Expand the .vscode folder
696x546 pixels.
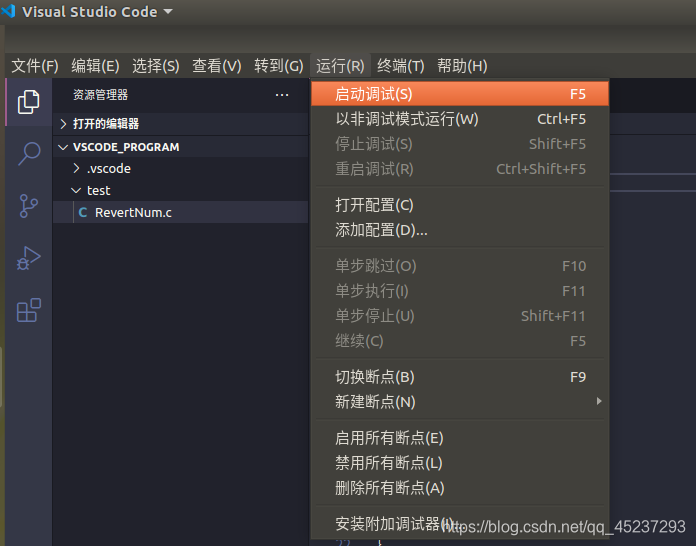click(180, 169)
